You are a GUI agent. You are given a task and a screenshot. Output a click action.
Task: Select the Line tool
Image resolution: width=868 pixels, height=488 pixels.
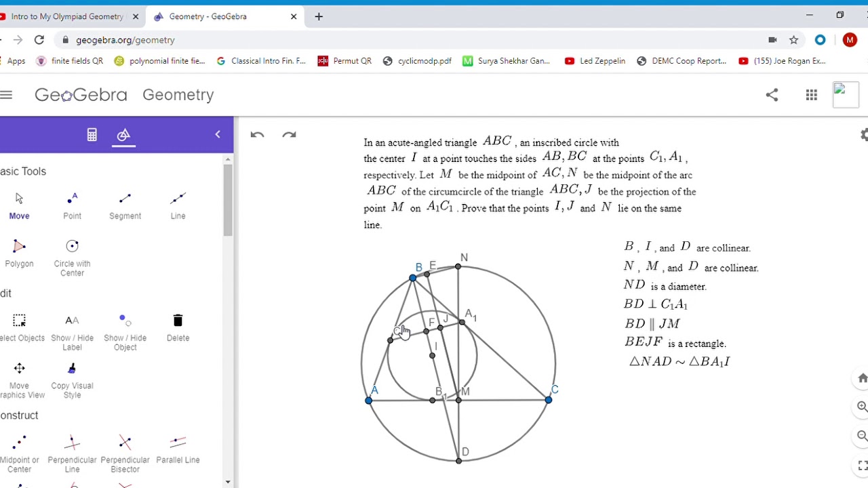pyautogui.click(x=178, y=205)
